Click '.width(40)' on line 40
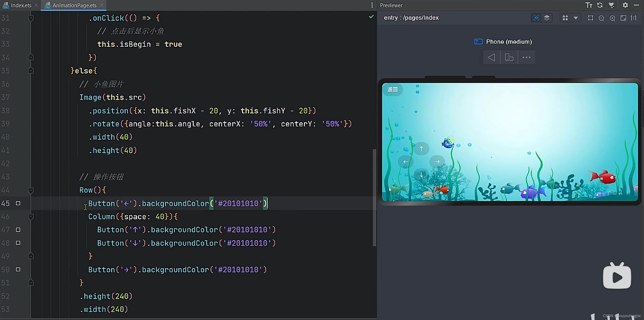 tap(110, 137)
